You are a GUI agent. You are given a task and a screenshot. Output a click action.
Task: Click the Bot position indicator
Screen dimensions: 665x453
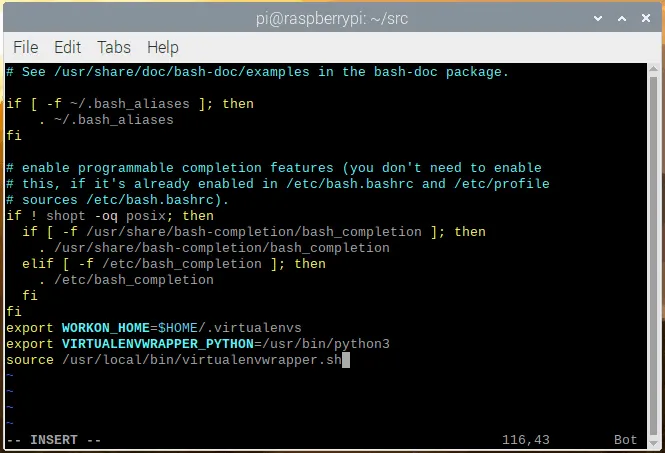(625, 440)
